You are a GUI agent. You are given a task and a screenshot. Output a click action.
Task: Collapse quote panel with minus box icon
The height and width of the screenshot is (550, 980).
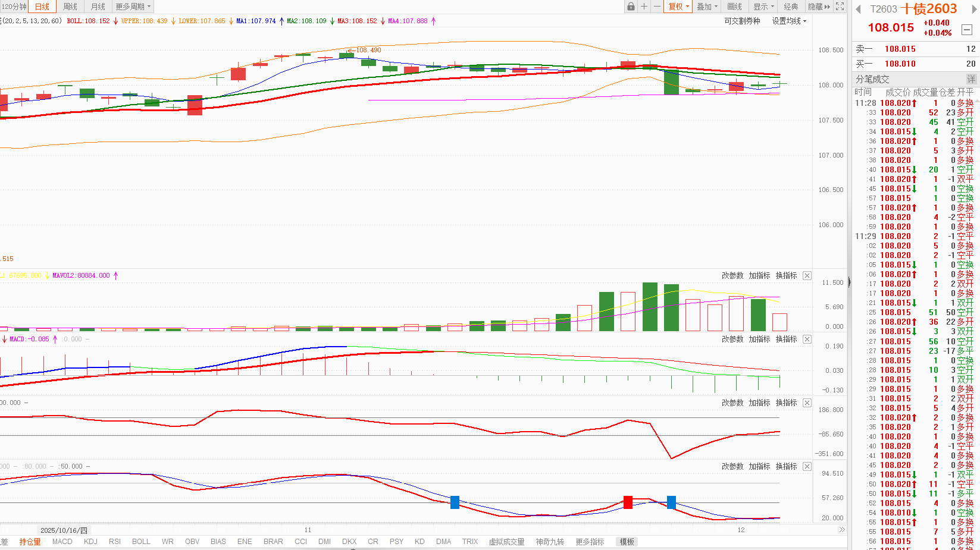967,30
